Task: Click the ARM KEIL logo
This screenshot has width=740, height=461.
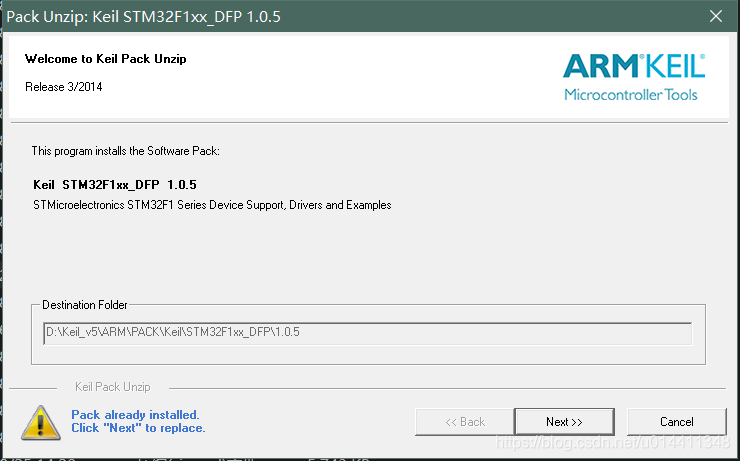Action: pos(634,66)
